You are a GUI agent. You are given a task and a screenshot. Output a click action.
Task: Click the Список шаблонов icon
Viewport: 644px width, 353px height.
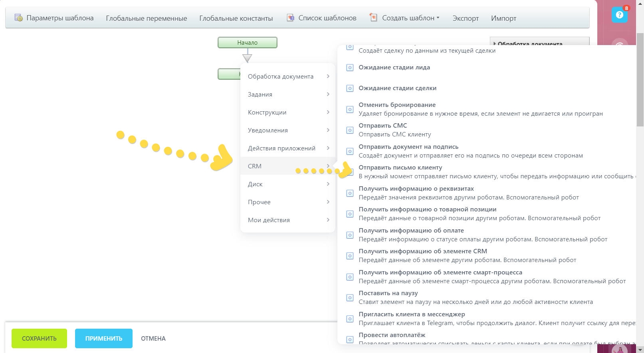[291, 18]
